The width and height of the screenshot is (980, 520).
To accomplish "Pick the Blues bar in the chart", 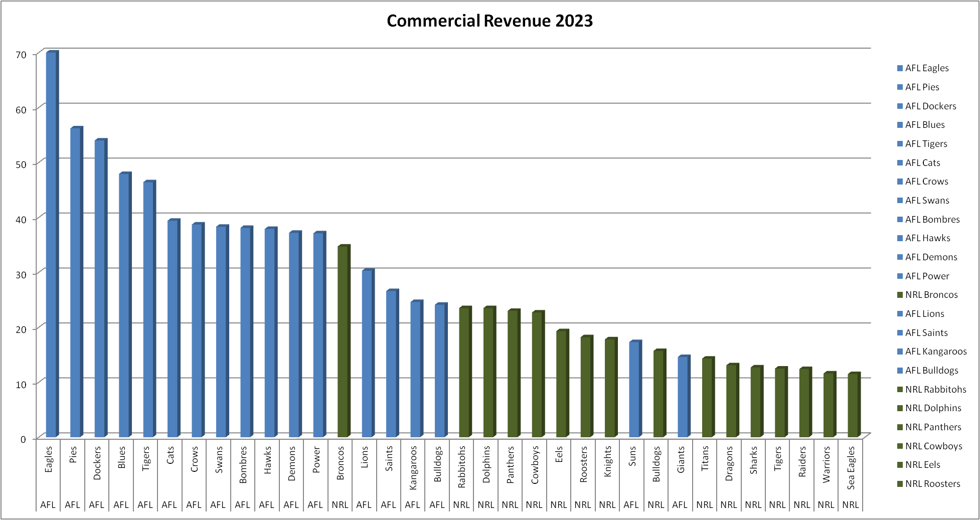I will point(125,304).
